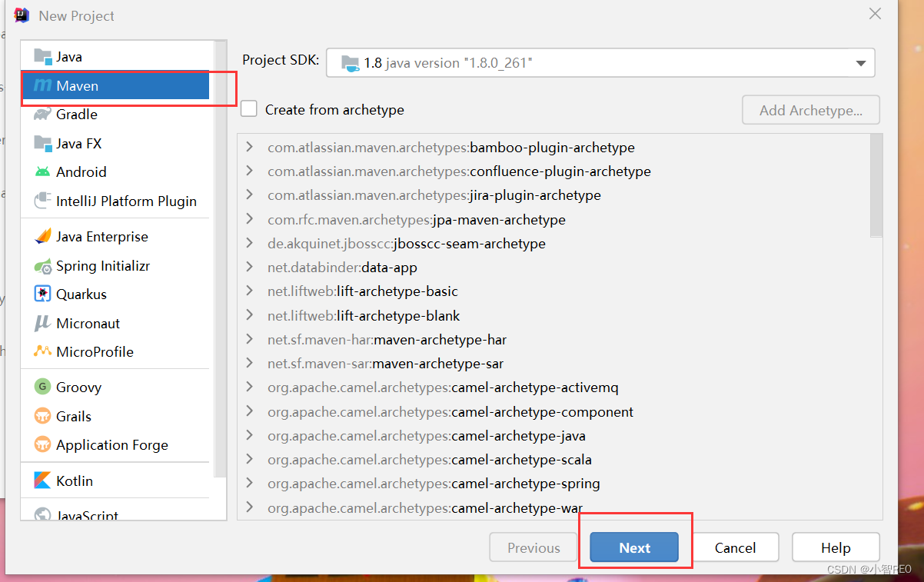Expand net.databinder data-app entry
The width and height of the screenshot is (924, 582).
point(249,267)
